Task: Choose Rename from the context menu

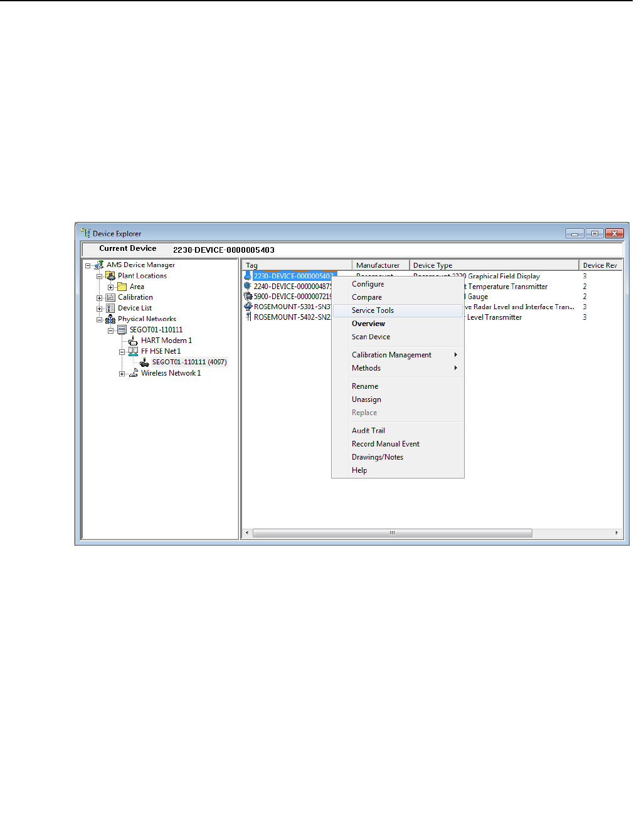Action: (398, 386)
